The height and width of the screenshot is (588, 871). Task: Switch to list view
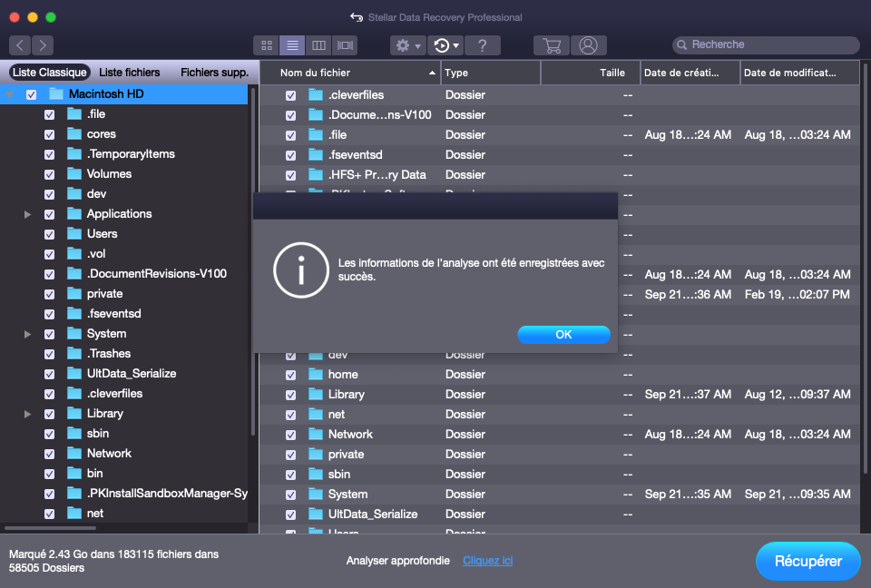point(292,45)
